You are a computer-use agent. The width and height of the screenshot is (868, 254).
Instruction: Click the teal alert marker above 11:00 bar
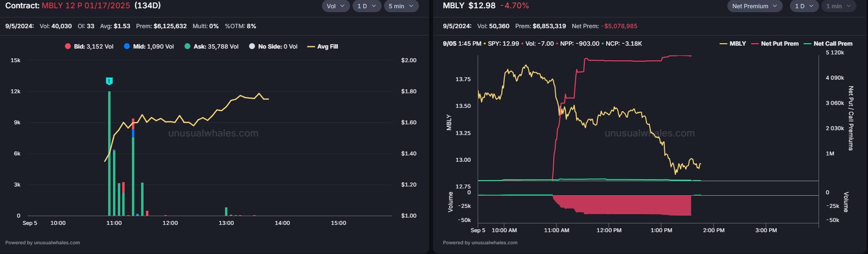click(109, 81)
